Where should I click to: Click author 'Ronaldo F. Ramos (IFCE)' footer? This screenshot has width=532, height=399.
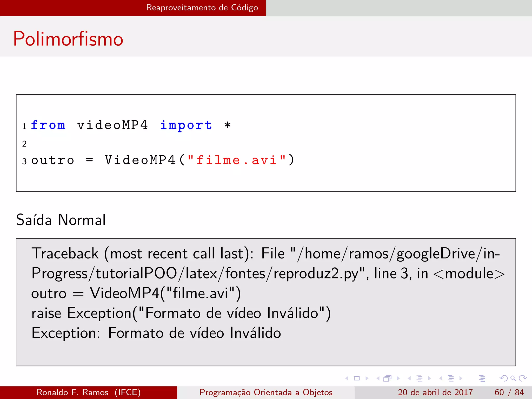click(89, 392)
